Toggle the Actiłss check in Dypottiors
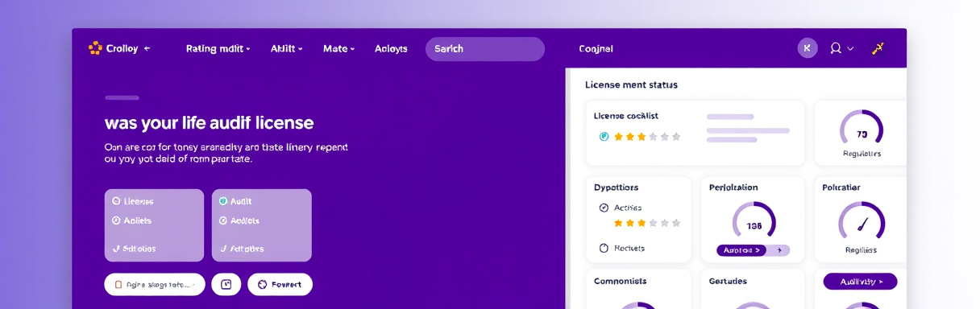 [604, 208]
